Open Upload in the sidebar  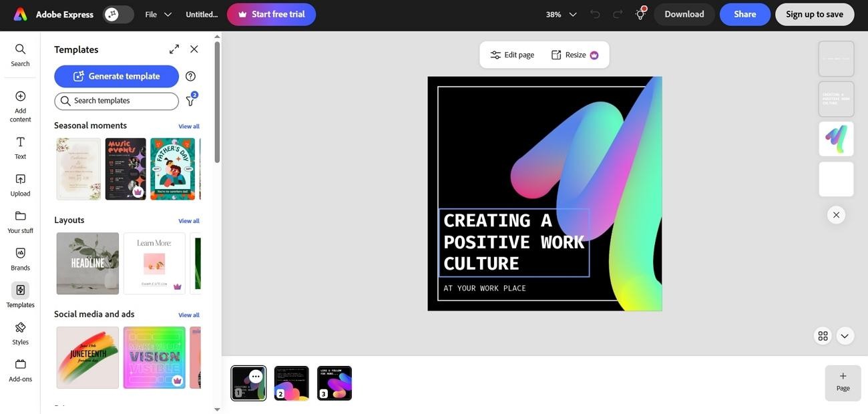pos(20,185)
